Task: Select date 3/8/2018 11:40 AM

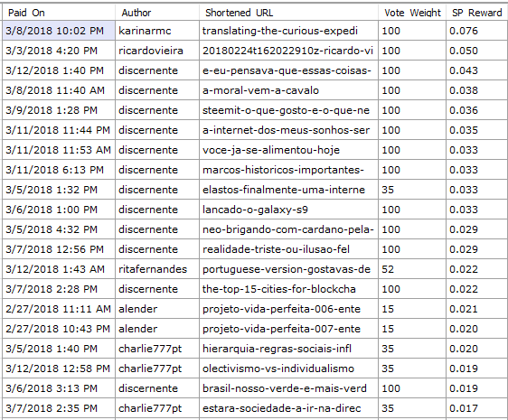Action: [x=59, y=90]
